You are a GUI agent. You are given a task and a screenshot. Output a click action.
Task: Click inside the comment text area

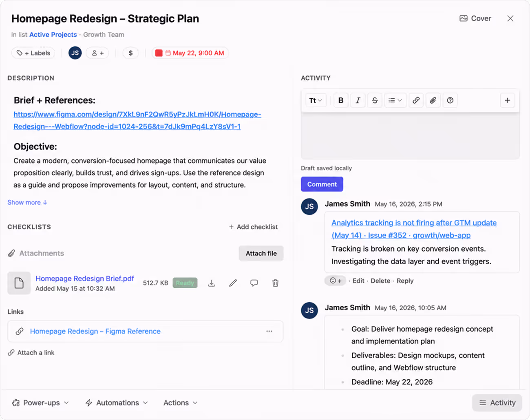coord(410,135)
